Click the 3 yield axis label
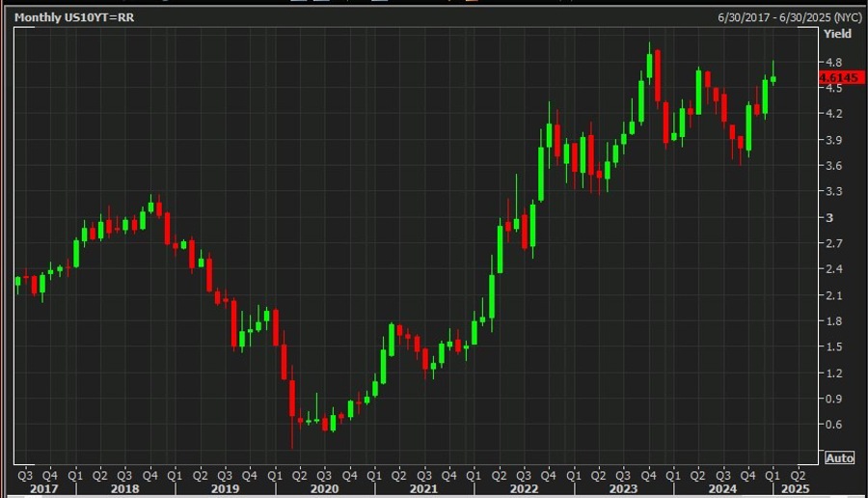Image resolution: width=868 pixels, height=498 pixels. (829, 218)
